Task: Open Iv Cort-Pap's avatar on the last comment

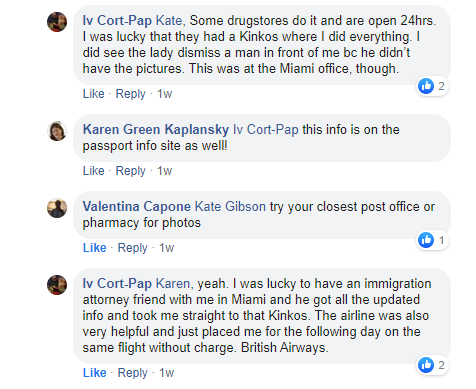Action: (x=57, y=285)
